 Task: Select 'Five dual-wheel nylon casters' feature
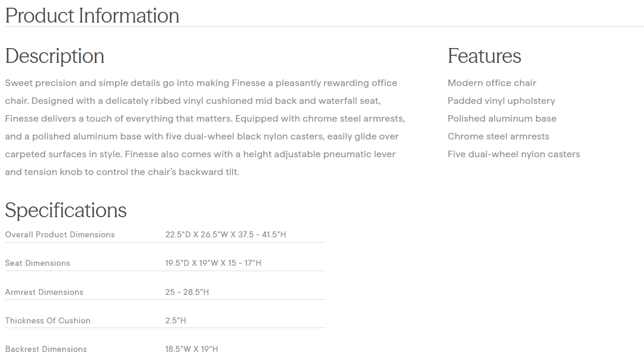(x=514, y=154)
